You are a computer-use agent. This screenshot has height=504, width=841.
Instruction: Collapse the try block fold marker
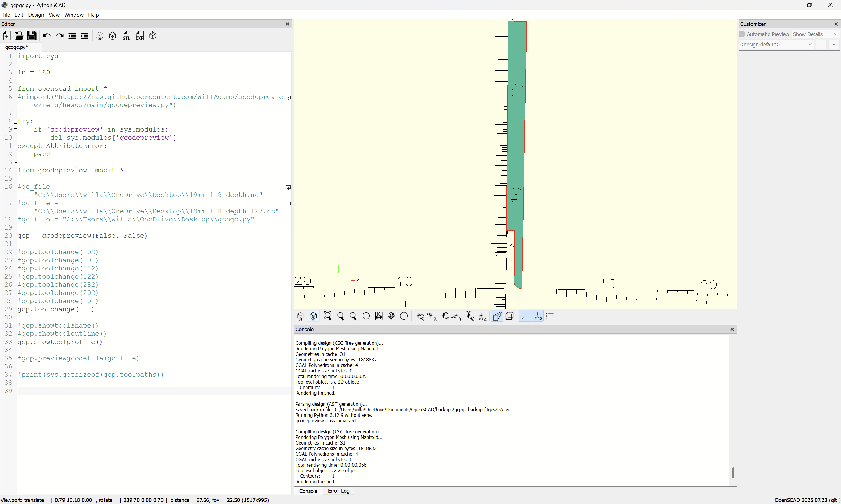point(15,122)
